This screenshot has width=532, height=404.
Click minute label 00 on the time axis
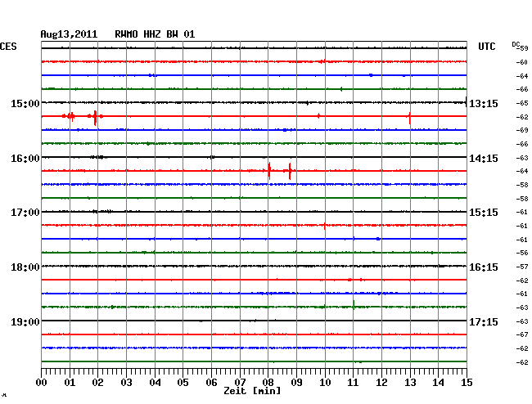pos(42,383)
